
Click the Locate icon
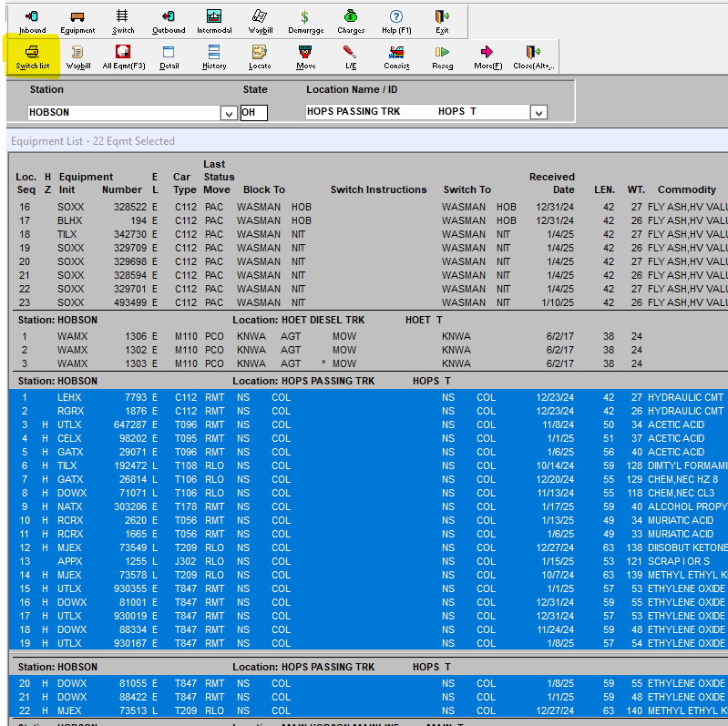[260, 57]
